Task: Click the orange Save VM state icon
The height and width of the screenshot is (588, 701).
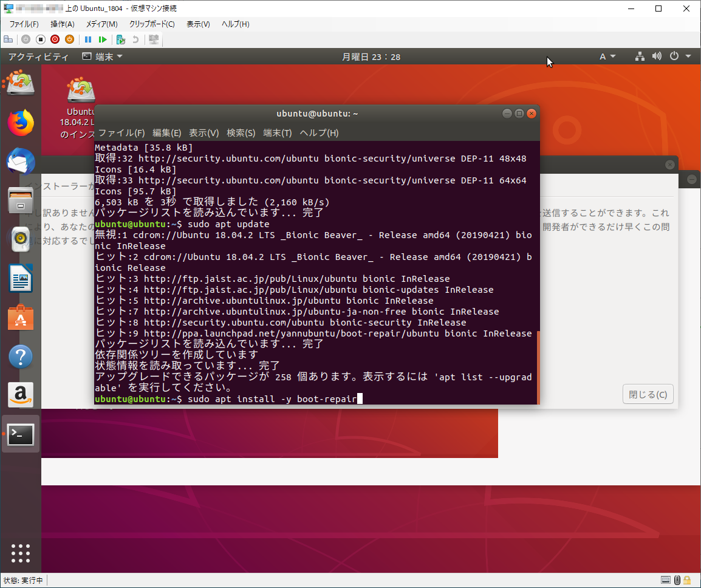Action: click(69, 39)
